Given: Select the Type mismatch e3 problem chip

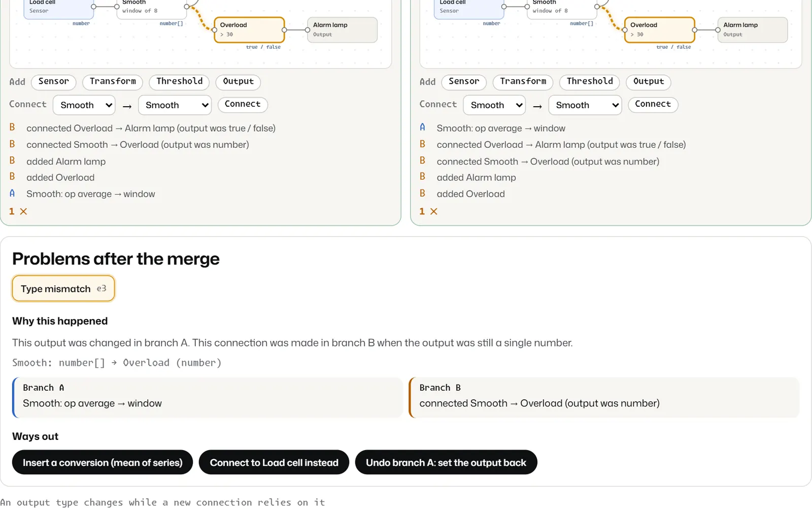Looking at the screenshot, I should tap(63, 289).
